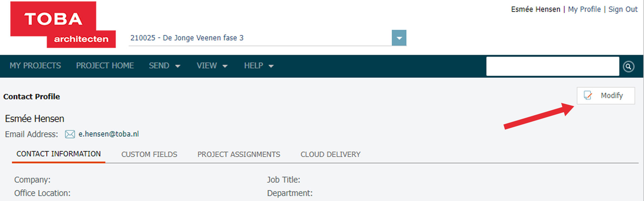Click the envelope icon beside the email address
This screenshot has width=644, height=201.
pyautogui.click(x=70, y=134)
